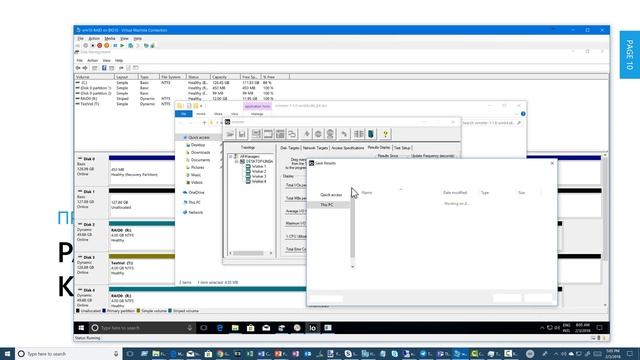This screenshot has width=640, height=360.
Task: Open Store icon on guest taskbar
Action: [x=251, y=328]
